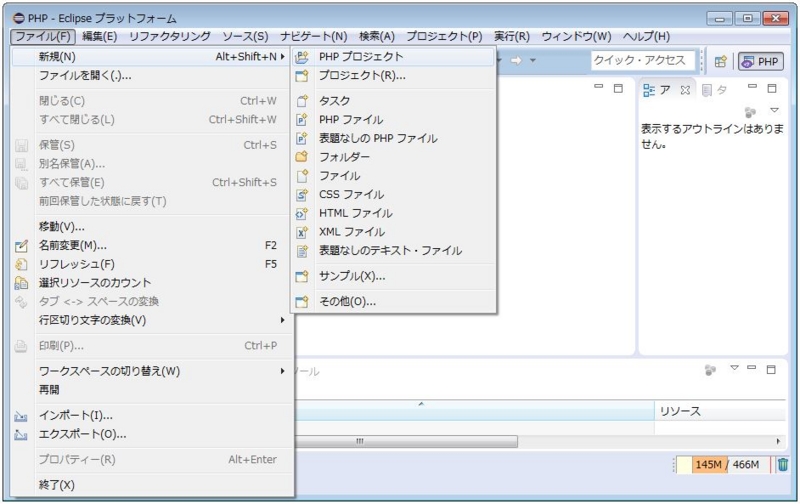
Task: Select 表題なしの PHP ファイル entry
Action: click(393, 139)
